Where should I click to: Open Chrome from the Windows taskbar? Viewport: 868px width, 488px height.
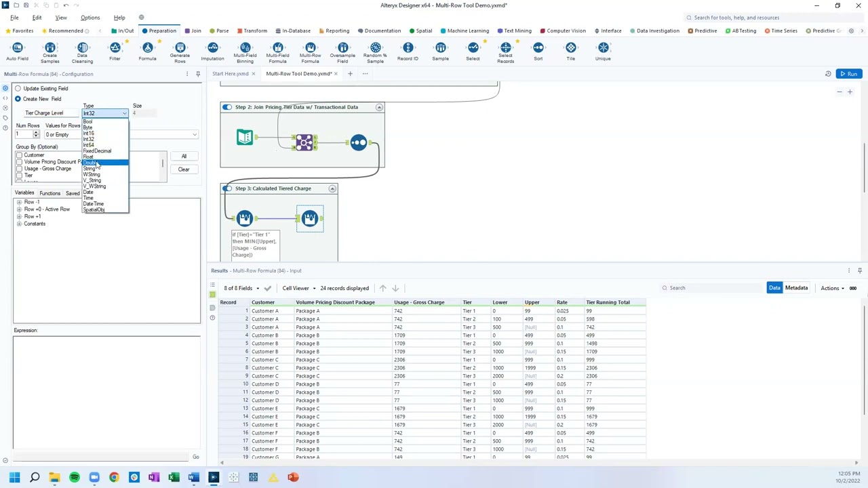[x=114, y=478]
